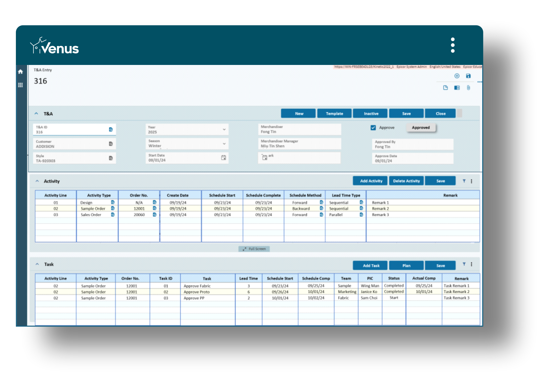Viewport: 558px width, 392px height.
Task: Click inside the T&A ID field
Action: pos(68,132)
